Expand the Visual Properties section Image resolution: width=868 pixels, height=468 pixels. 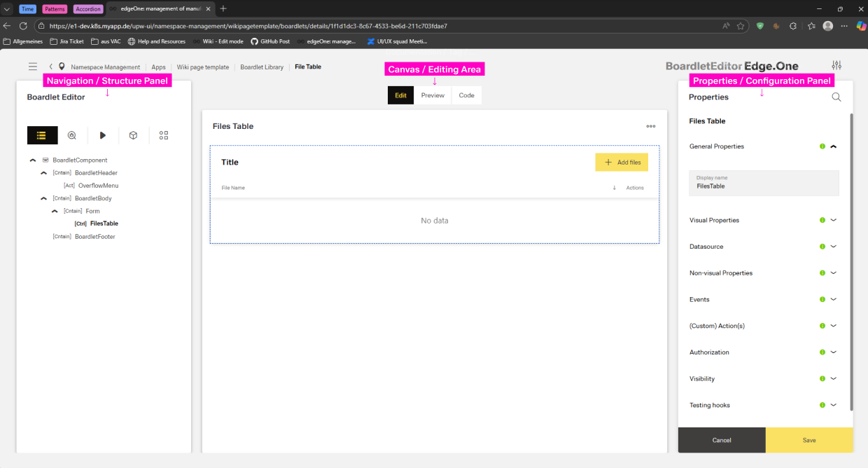pos(833,220)
